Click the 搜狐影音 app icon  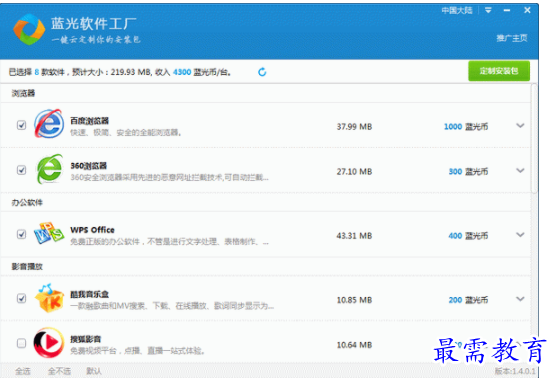49,343
